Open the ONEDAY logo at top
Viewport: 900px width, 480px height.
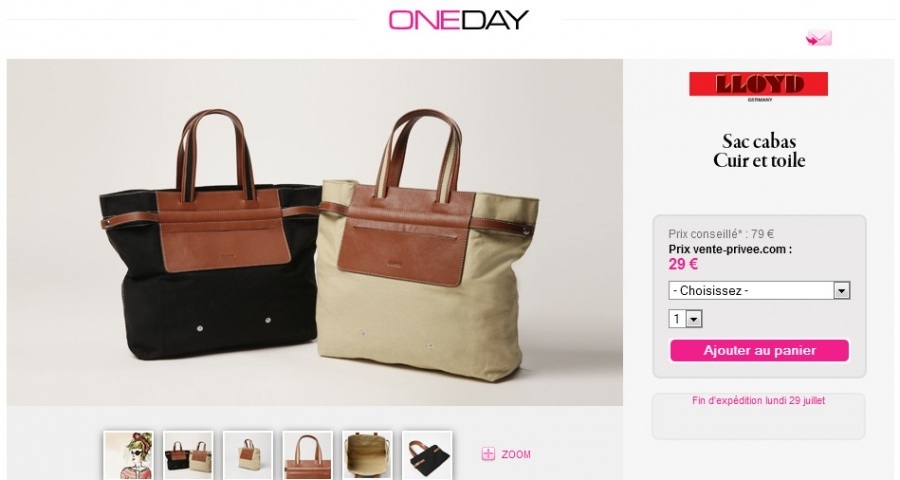(458, 20)
